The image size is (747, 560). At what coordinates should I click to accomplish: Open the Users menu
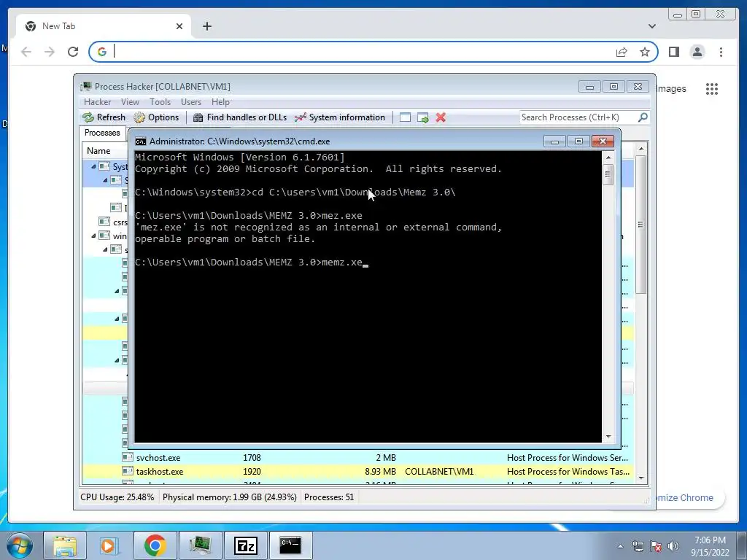[191, 102]
